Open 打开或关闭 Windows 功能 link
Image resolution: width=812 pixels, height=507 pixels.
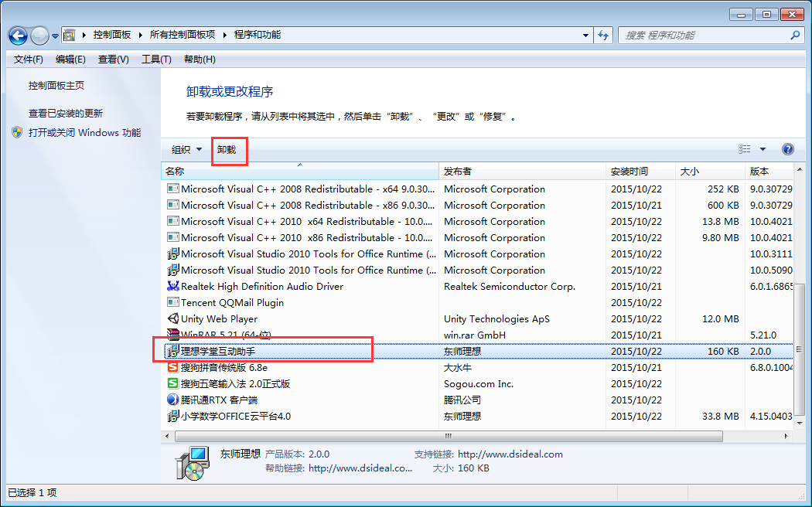pos(84,133)
